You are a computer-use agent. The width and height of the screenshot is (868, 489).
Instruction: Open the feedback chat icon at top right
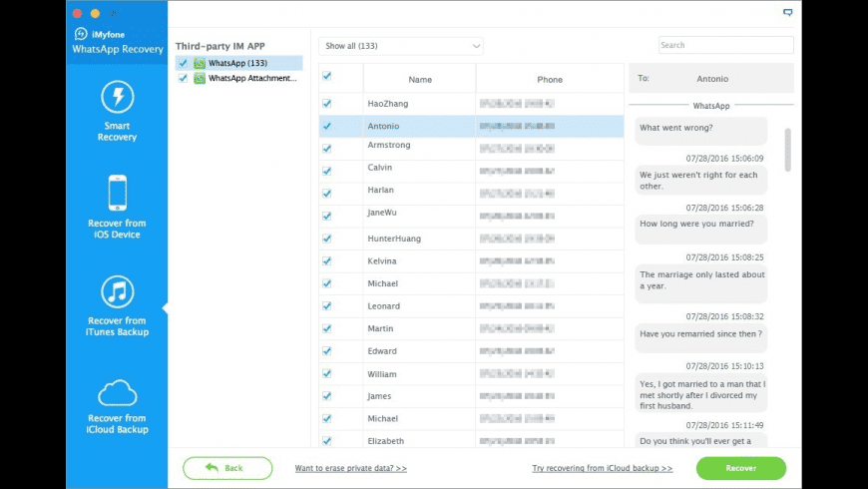(x=788, y=12)
